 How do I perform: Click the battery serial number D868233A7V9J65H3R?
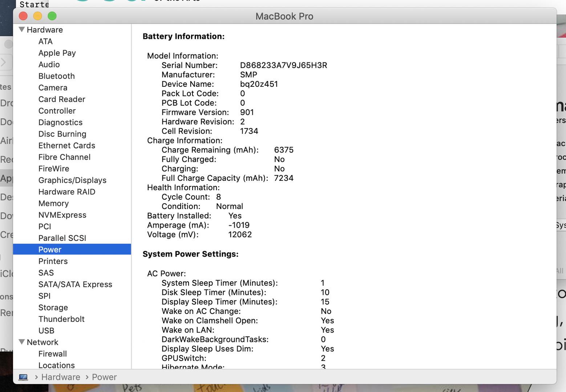tap(283, 65)
